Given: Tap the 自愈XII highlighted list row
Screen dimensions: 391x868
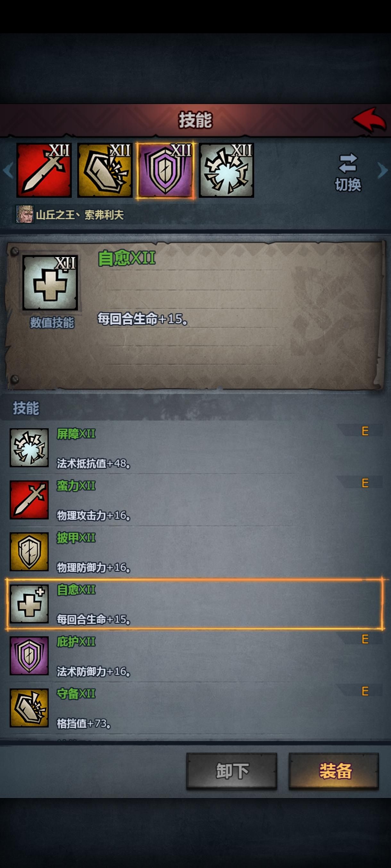Looking at the screenshot, I should (x=195, y=604).
